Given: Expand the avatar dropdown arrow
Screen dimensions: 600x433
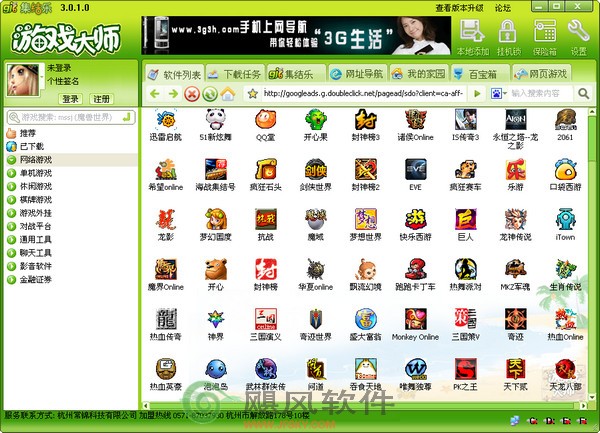Looking at the screenshot, I should (42, 77).
